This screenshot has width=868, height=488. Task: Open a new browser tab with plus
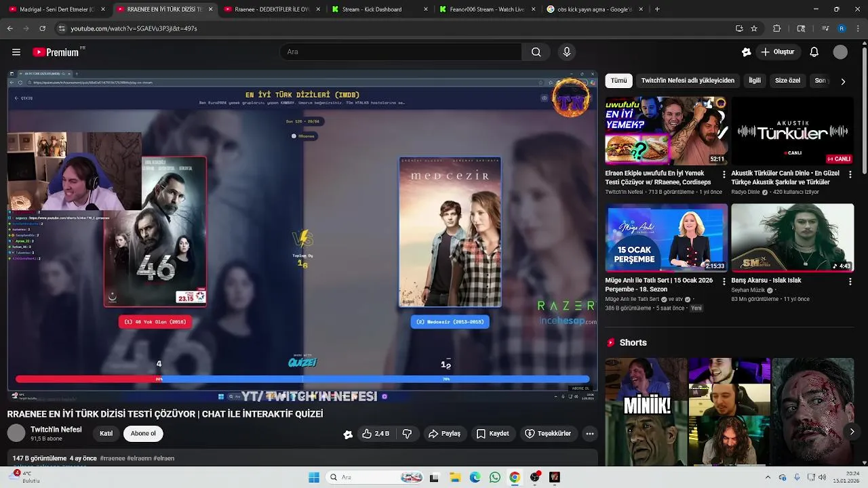tap(657, 9)
